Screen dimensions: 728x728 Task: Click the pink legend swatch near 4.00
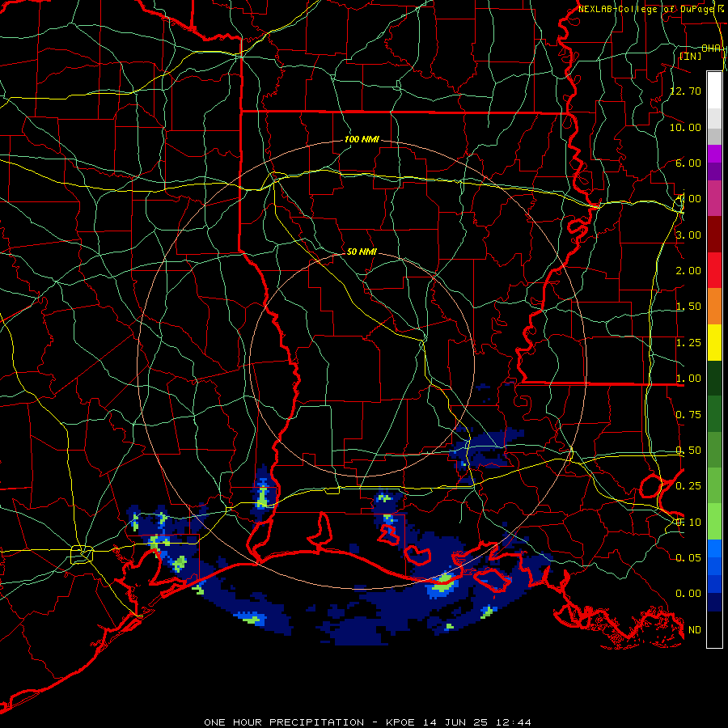[x=714, y=198]
